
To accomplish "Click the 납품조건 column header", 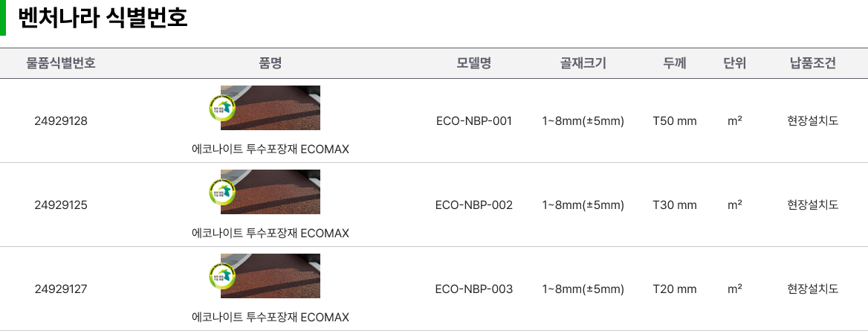I will 813,63.
